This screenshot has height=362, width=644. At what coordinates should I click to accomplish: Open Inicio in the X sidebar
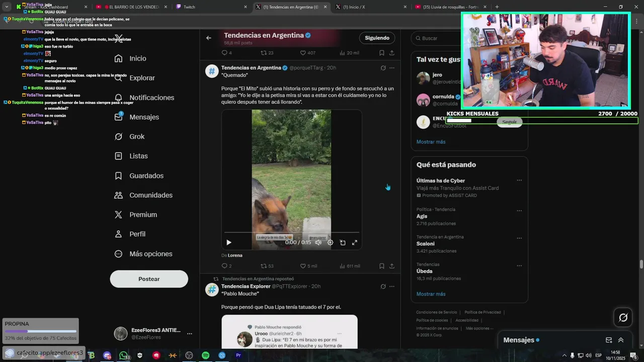pyautogui.click(x=130, y=58)
